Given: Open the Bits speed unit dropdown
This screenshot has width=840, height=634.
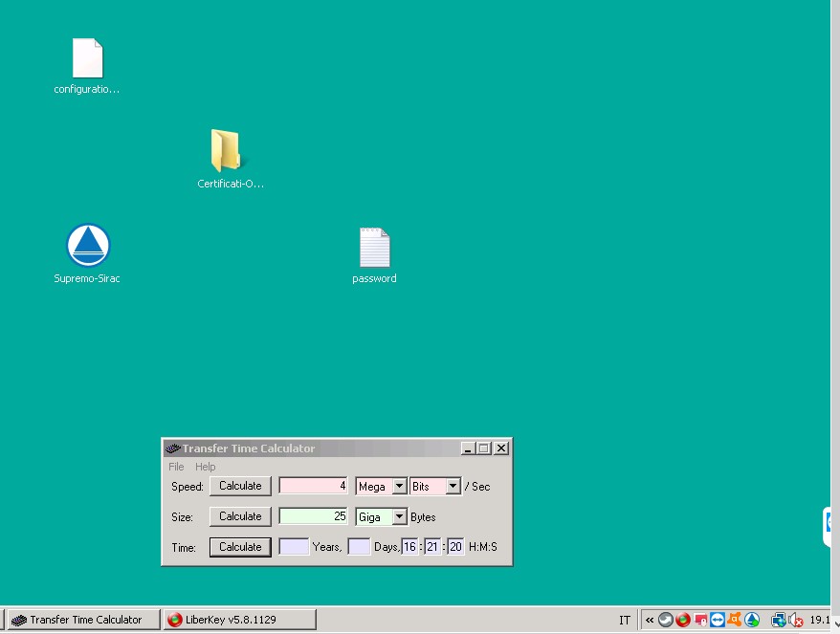Looking at the screenshot, I should point(453,487).
